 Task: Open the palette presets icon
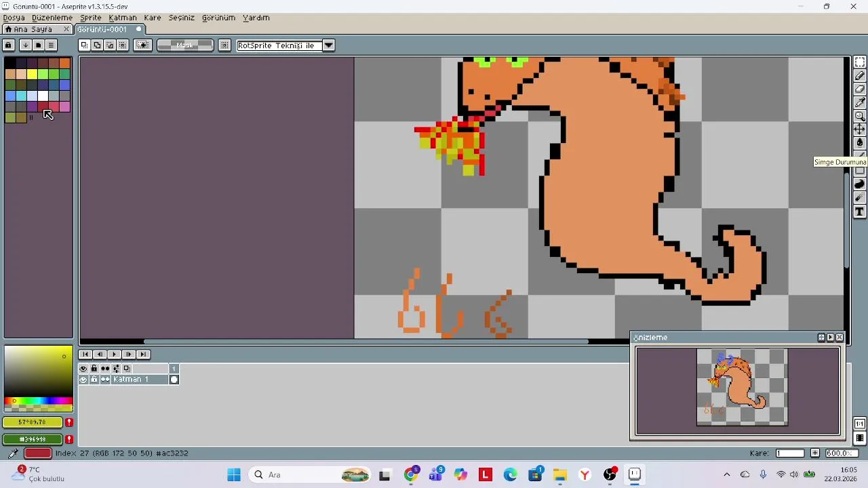click(39, 45)
